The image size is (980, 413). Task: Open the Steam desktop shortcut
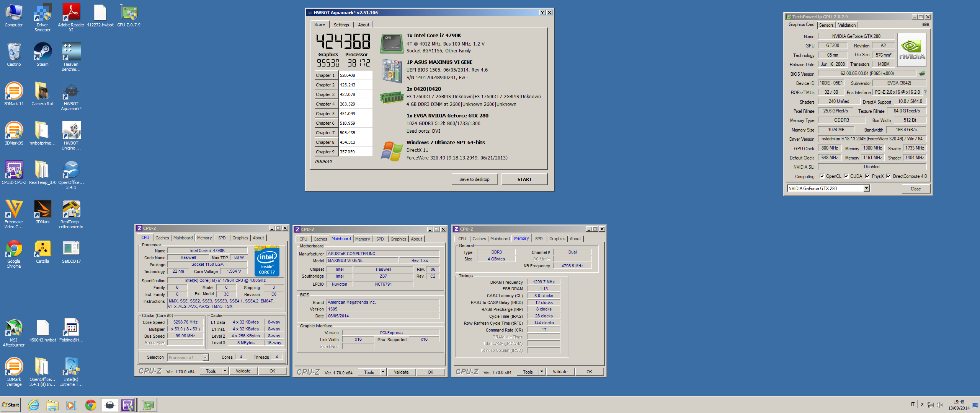pyautogui.click(x=42, y=54)
